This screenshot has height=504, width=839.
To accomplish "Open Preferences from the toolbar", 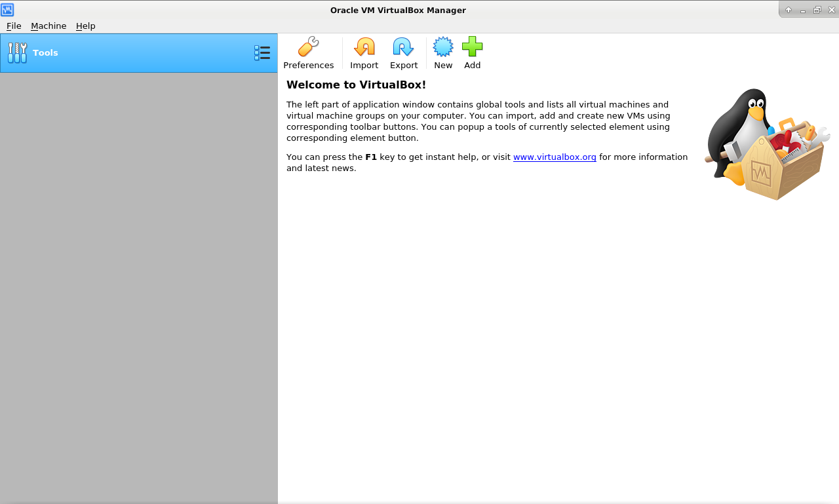I will pos(308,53).
